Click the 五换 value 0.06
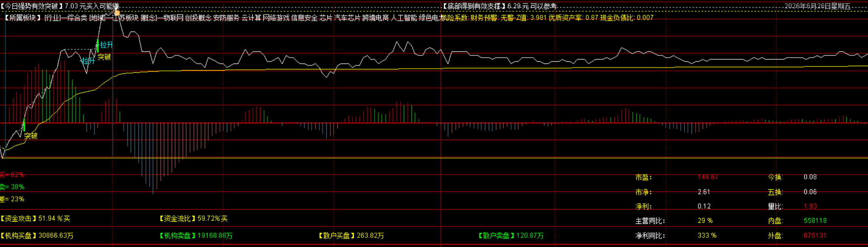 810,192
